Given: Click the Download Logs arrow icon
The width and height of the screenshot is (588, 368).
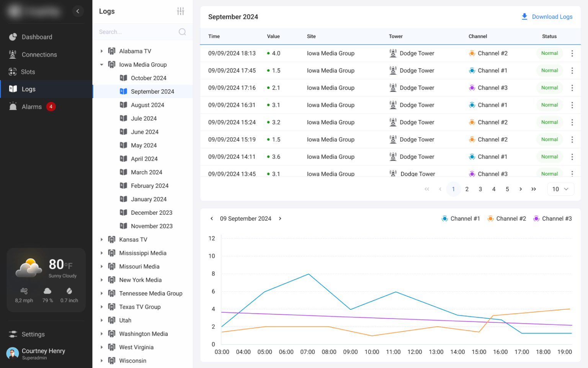Looking at the screenshot, I should [524, 16].
